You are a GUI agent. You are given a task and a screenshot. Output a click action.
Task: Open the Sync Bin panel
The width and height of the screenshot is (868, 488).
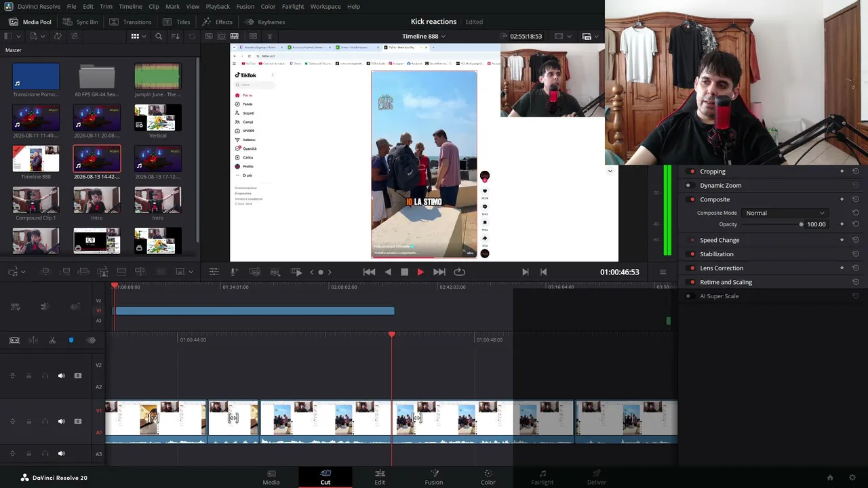pos(81,22)
